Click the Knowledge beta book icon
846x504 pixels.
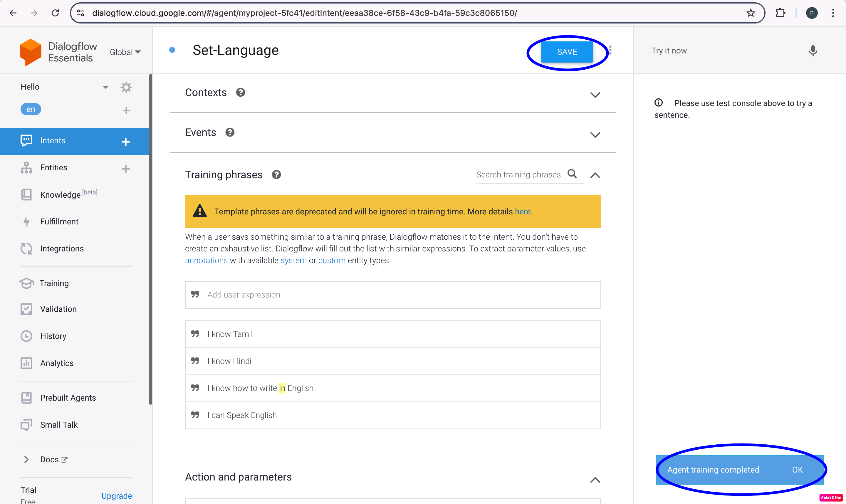[x=26, y=194]
